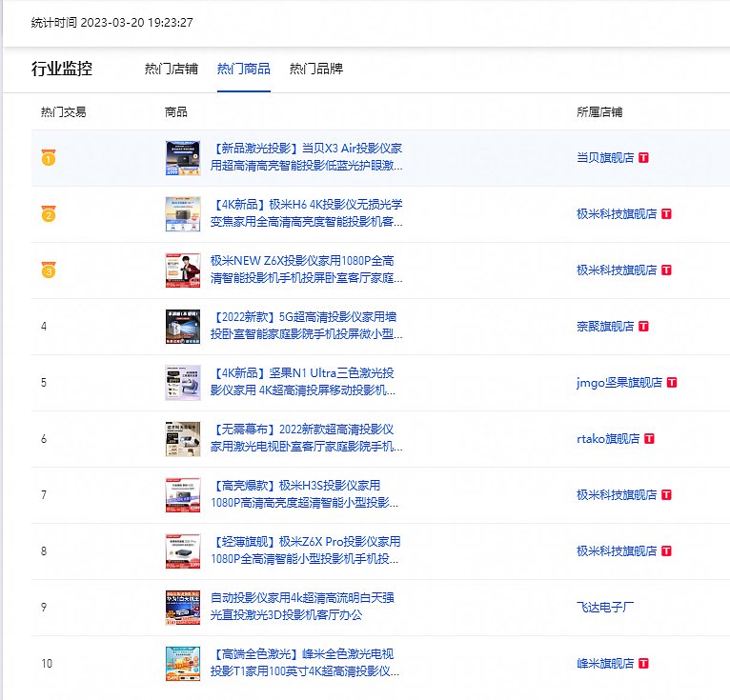Open 无需幕布 2022新款 product thumbnail
730x700 pixels.
(x=183, y=439)
